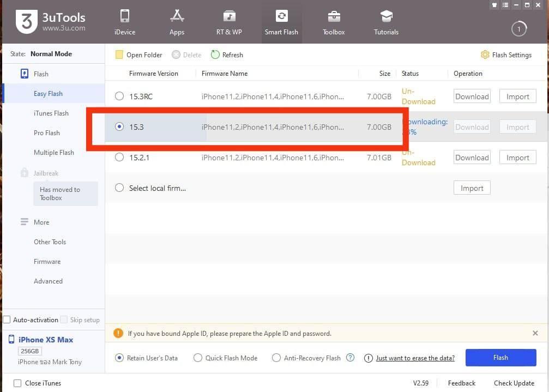This screenshot has height=392, width=549.
Task: Click the 'Has moved to Toolbox' note
Action: 66,194
